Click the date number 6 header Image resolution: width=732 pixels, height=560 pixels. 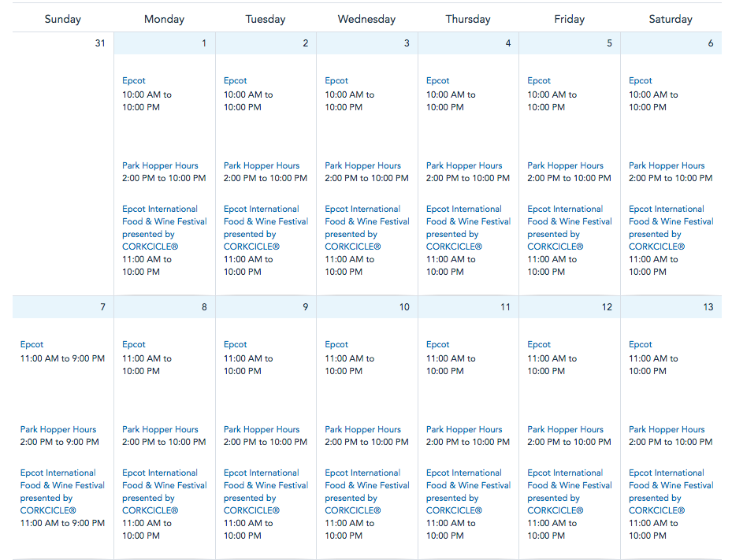point(710,43)
